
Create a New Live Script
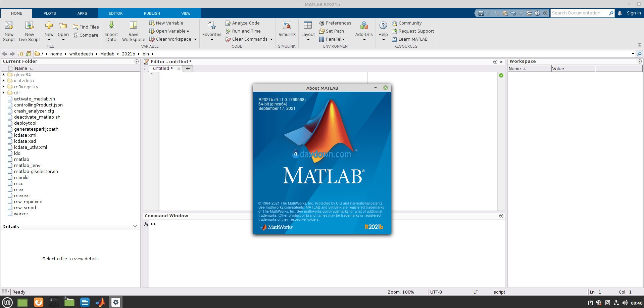pos(30,31)
